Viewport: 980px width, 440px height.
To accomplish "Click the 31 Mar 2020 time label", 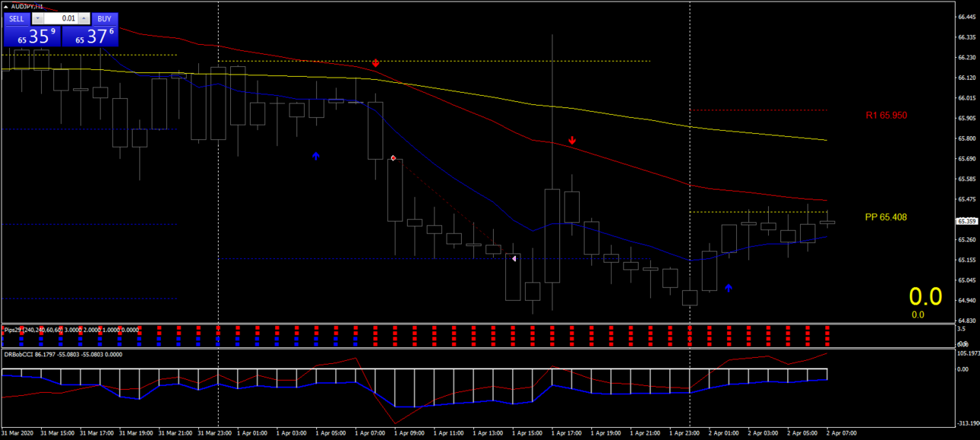I will tap(17, 433).
